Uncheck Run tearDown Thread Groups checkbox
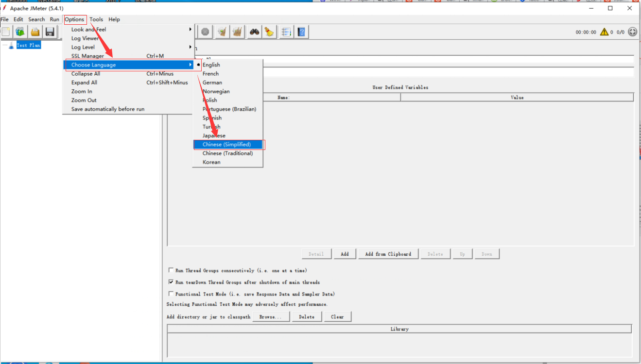 171,282
